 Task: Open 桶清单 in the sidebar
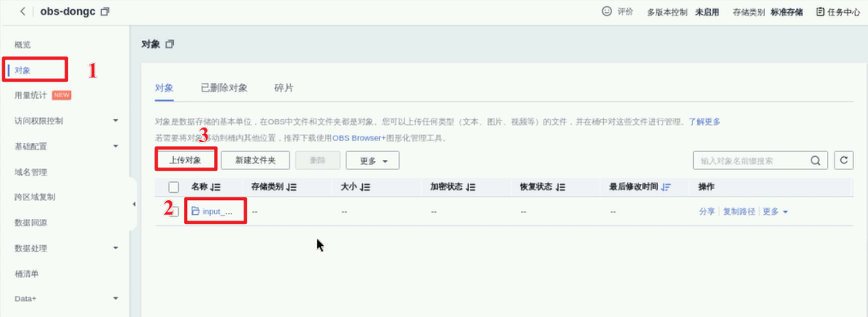click(26, 274)
